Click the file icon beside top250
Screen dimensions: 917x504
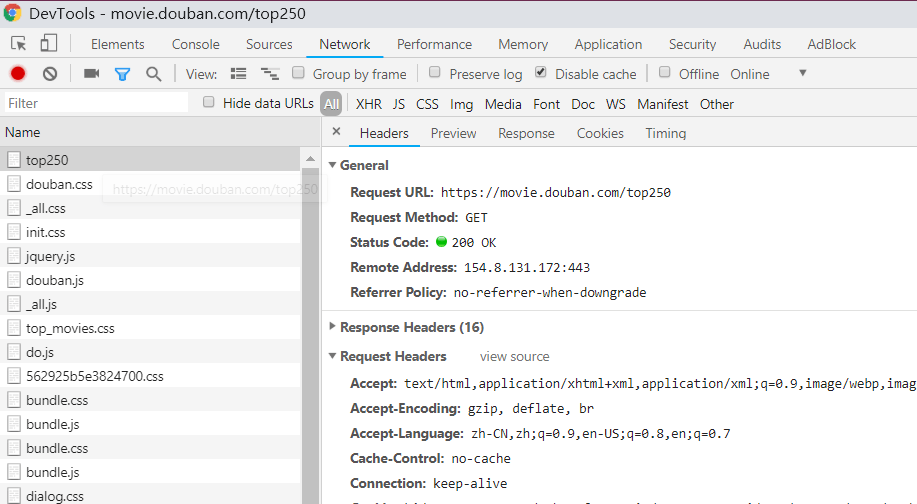[14, 160]
